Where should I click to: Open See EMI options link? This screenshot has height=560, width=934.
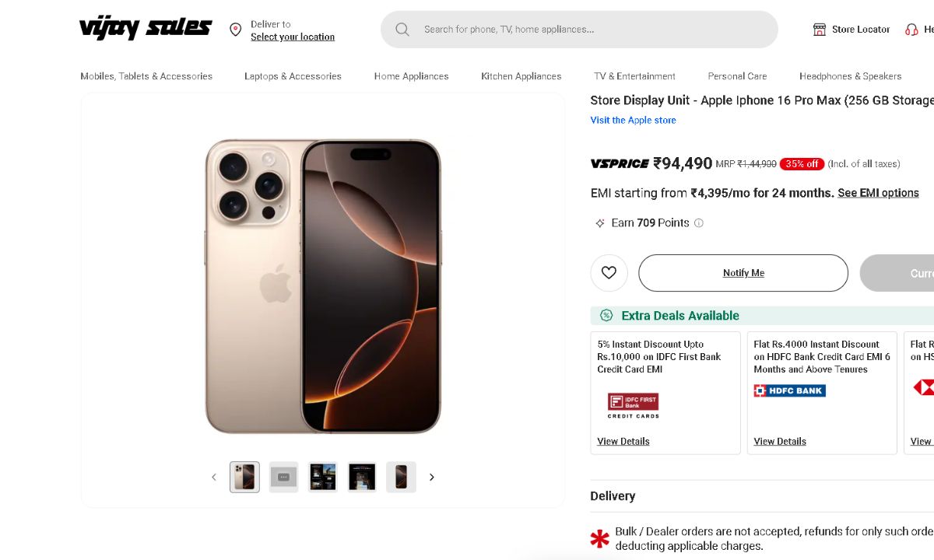878,193
